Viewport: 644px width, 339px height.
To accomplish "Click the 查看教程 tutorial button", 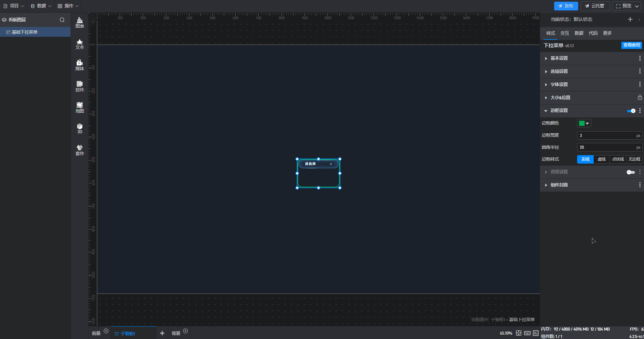I will [x=632, y=45].
